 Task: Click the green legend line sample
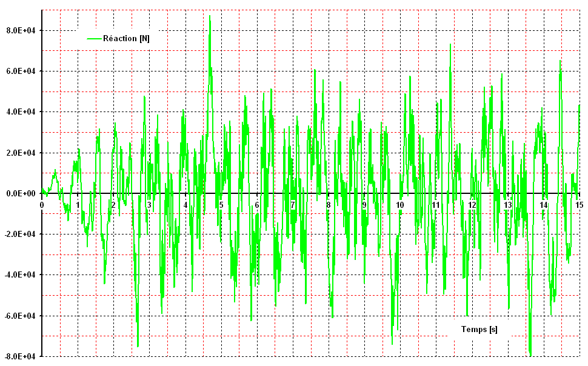(94, 38)
